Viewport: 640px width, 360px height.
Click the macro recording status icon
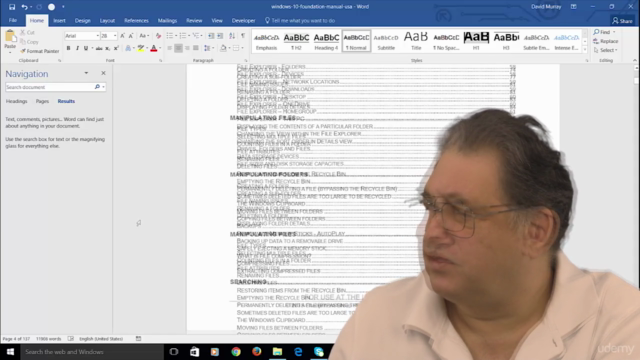(x=138, y=339)
